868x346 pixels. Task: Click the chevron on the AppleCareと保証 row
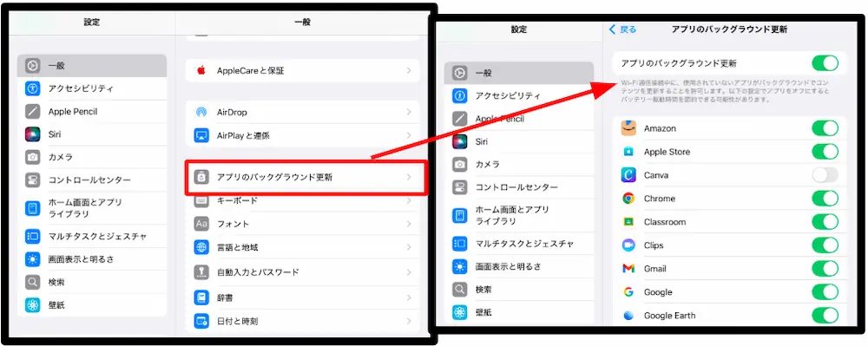point(409,71)
